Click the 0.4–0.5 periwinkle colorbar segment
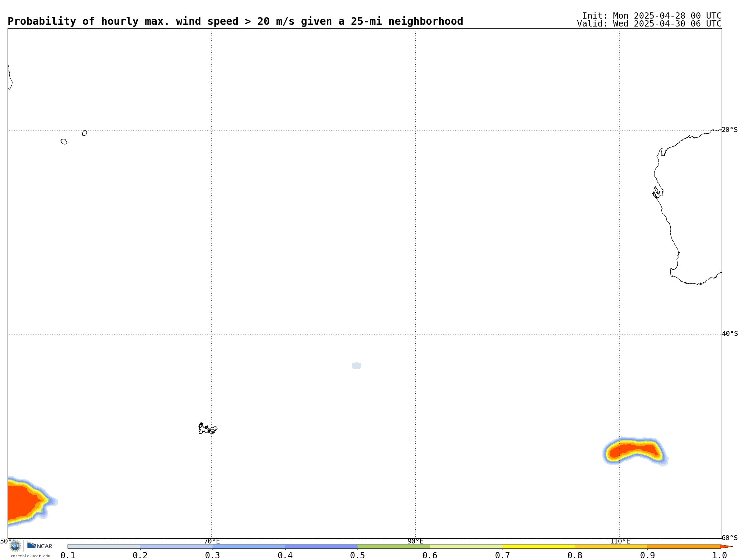 coord(321,547)
